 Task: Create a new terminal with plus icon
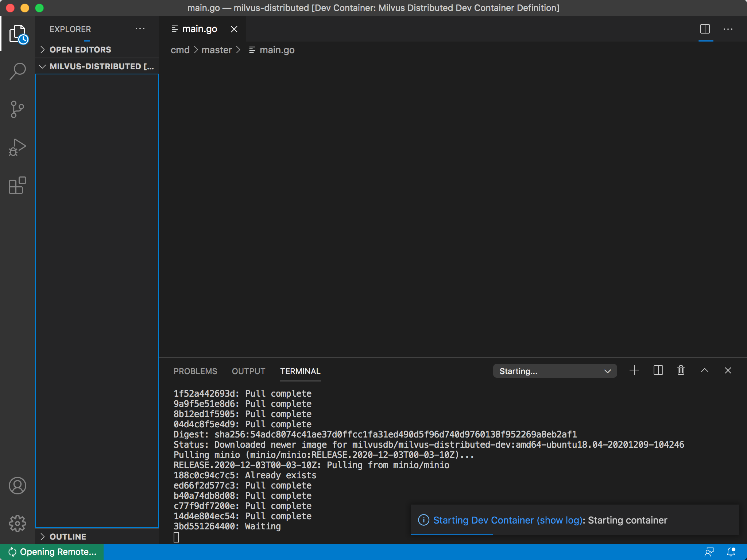click(634, 371)
